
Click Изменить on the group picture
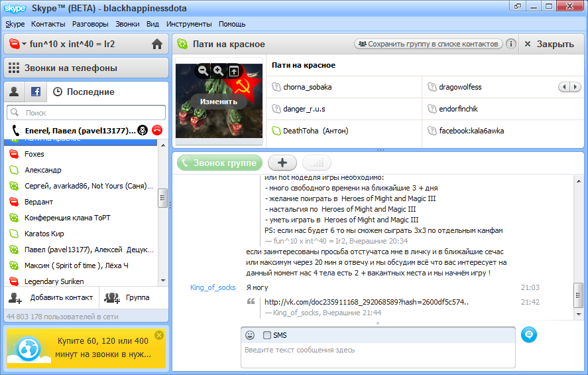coord(219,102)
